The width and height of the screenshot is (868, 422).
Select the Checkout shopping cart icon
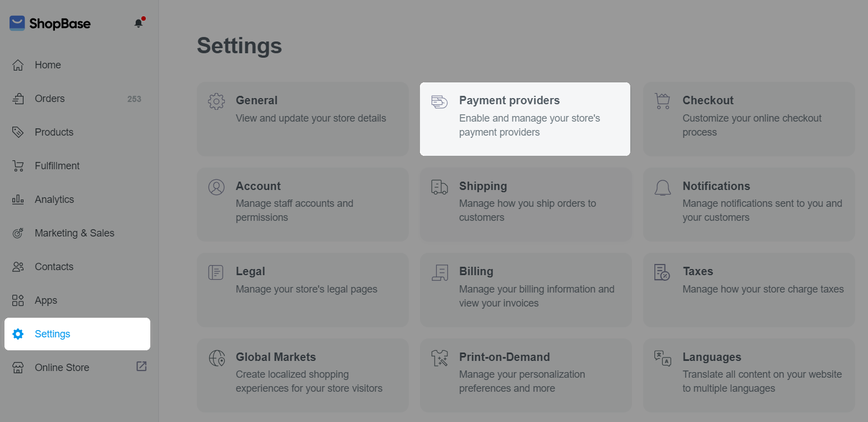click(x=662, y=101)
